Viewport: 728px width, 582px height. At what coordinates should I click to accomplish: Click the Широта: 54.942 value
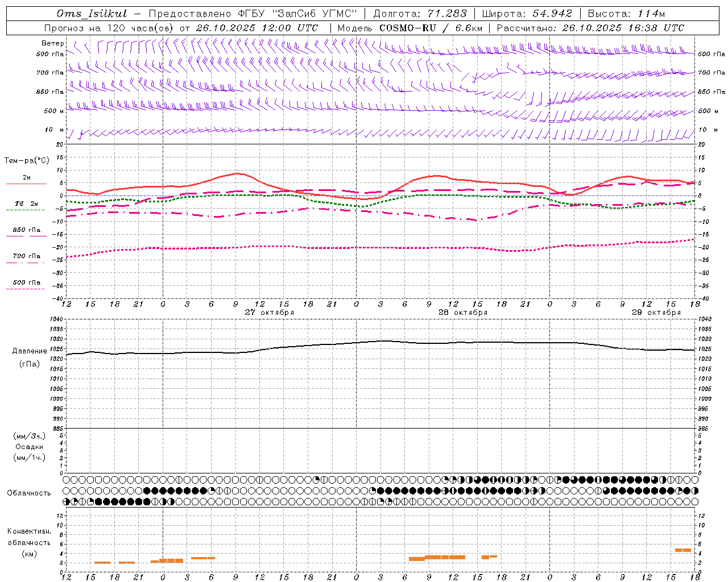click(x=527, y=14)
